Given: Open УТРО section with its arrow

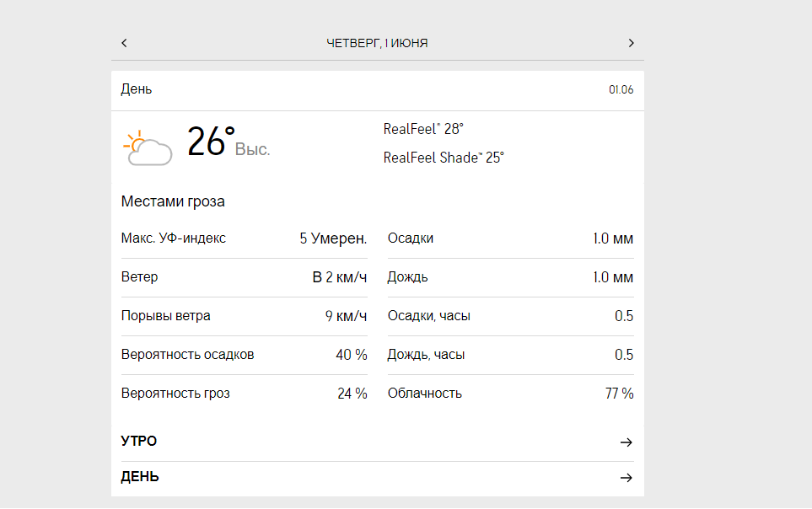Looking at the screenshot, I should click(x=625, y=442).
